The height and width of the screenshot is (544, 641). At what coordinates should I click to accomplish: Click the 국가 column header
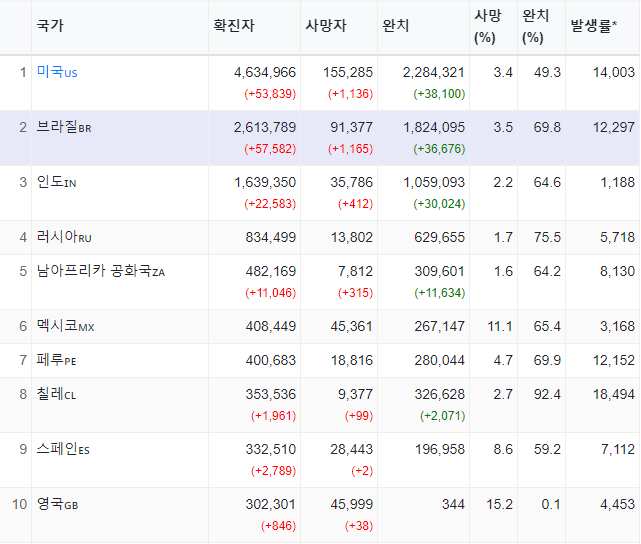50,26
